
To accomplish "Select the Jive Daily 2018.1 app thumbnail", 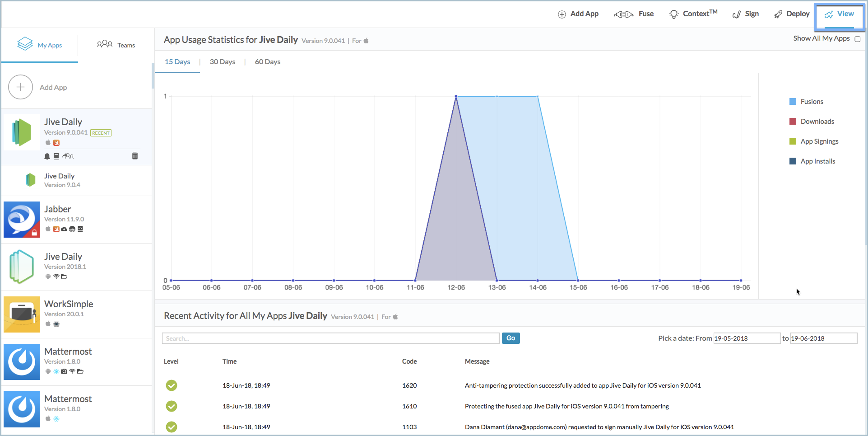I will pos(22,267).
